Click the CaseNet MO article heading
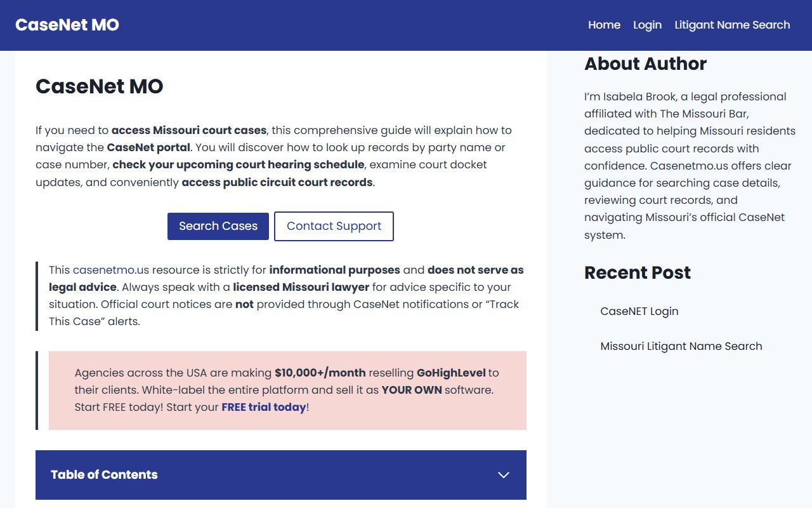 click(x=100, y=86)
